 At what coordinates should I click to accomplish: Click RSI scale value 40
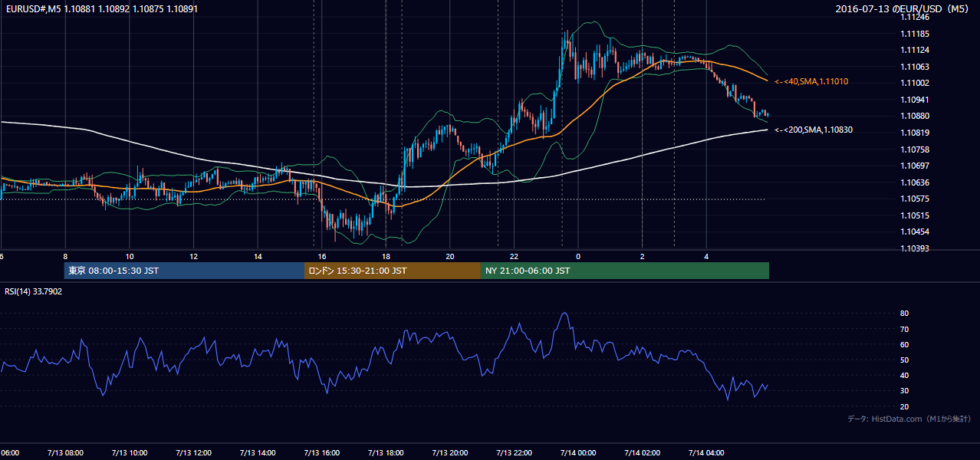[x=905, y=376]
